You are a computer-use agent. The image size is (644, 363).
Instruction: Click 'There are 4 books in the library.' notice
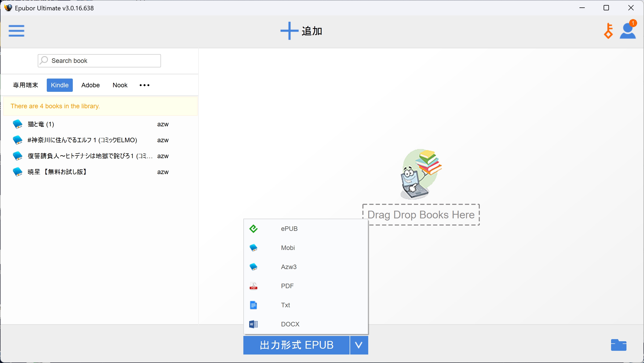click(100, 106)
